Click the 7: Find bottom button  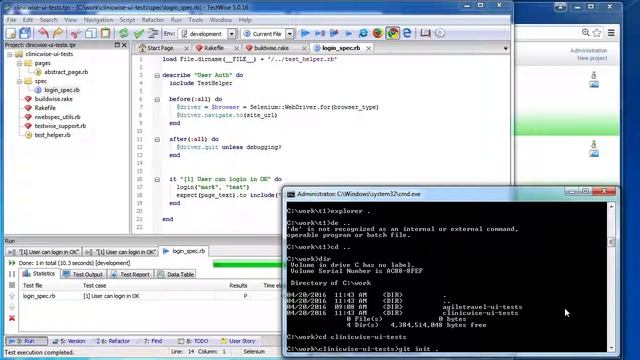click(x=151, y=341)
